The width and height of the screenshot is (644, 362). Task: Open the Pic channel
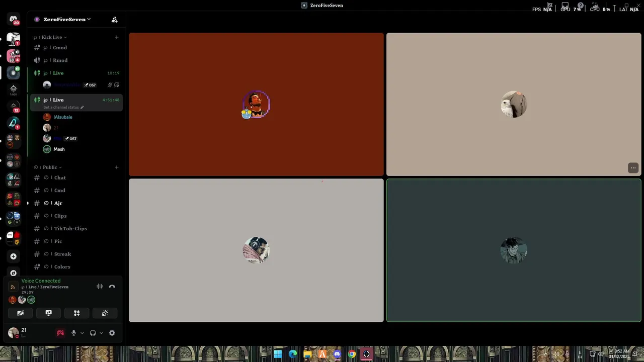point(75,241)
